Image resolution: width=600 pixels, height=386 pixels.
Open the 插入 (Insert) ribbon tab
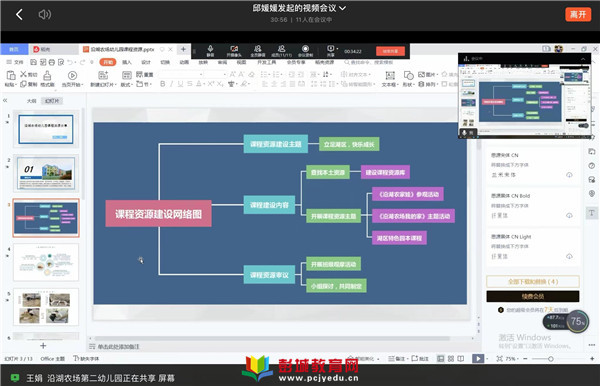[127, 62]
